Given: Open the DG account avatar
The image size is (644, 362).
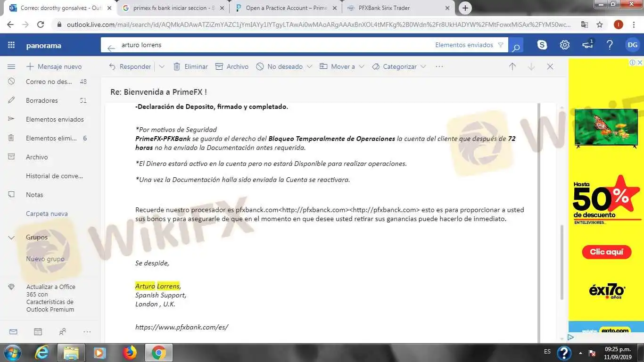Looking at the screenshot, I should tap(632, 45).
